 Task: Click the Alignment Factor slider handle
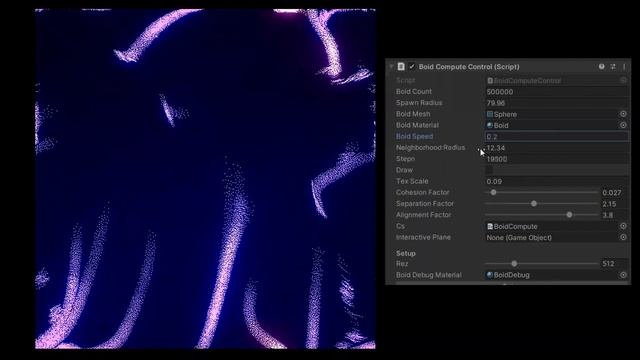(569, 215)
